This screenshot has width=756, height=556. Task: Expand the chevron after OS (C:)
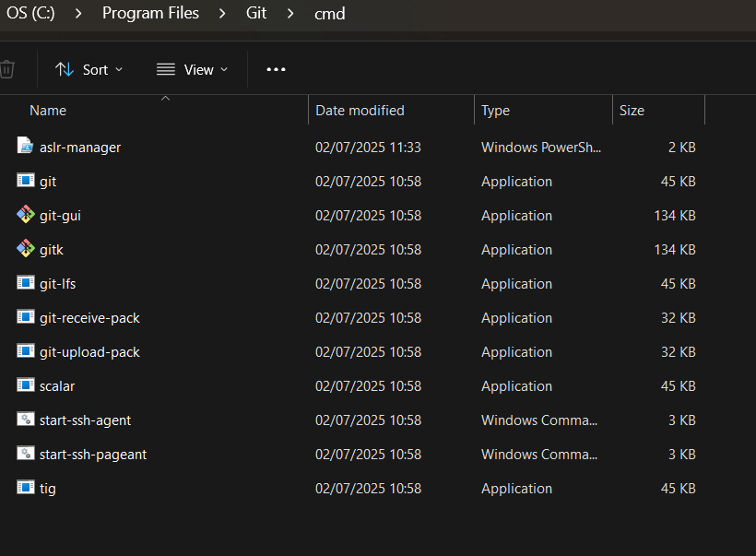coord(78,14)
